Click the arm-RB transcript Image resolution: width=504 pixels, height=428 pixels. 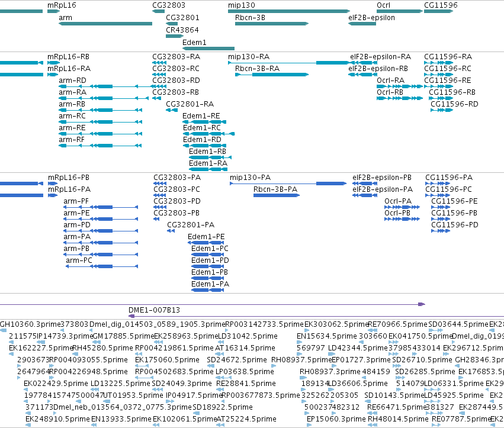pyautogui.click(x=100, y=110)
